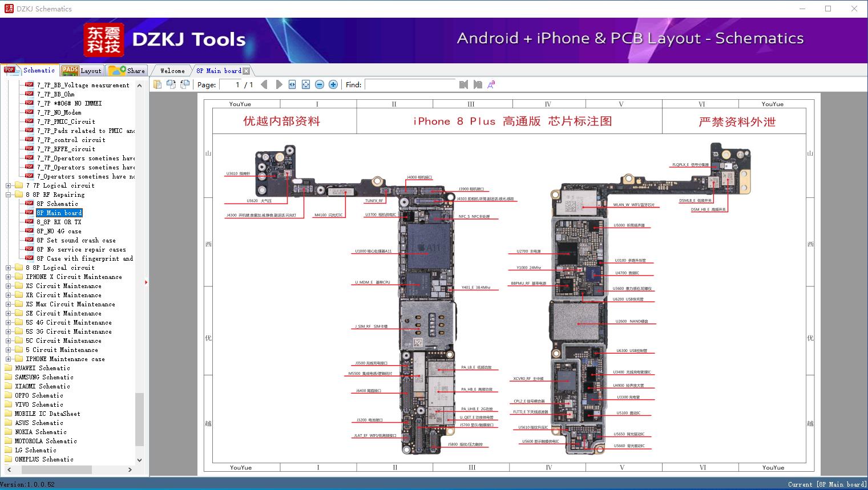Screen dimensions: 868x490
Task: Select 7_7P_NO_Modem in the tree
Action: click(59, 112)
